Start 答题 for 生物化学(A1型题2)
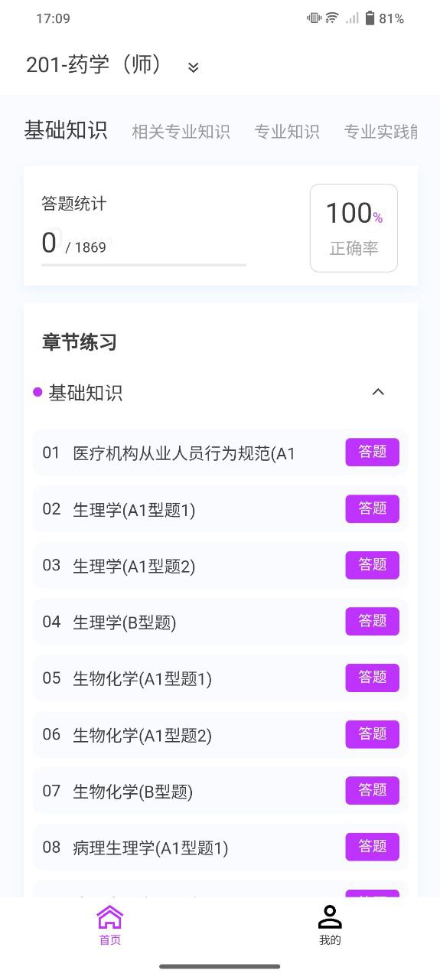Image resolution: width=440 pixels, height=980 pixels. tap(373, 734)
